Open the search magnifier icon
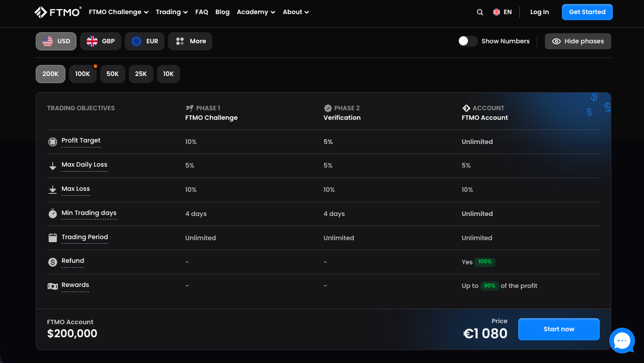The height and width of the screenshot is (363, 644). pyautogui.click(x=480, y=12)
